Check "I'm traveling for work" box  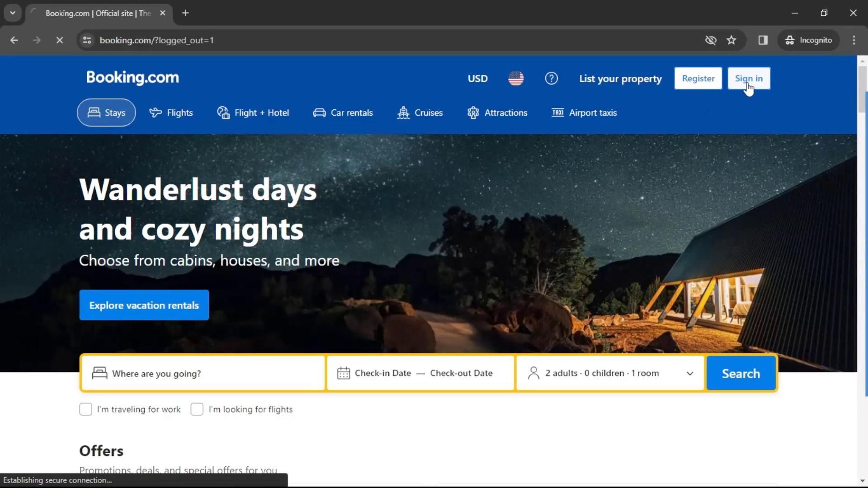[x=85, y=409]
